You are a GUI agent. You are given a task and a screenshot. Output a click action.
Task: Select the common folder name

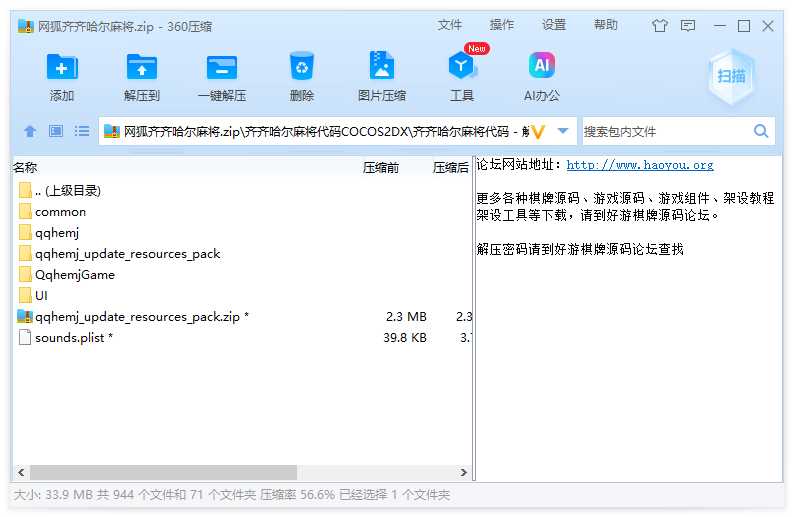[x=60, y=212]
